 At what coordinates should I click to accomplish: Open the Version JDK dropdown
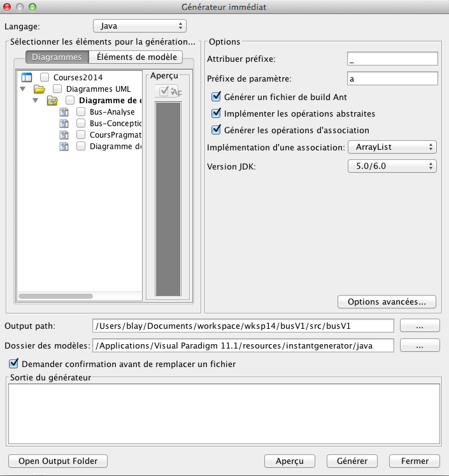pos(392,166)
